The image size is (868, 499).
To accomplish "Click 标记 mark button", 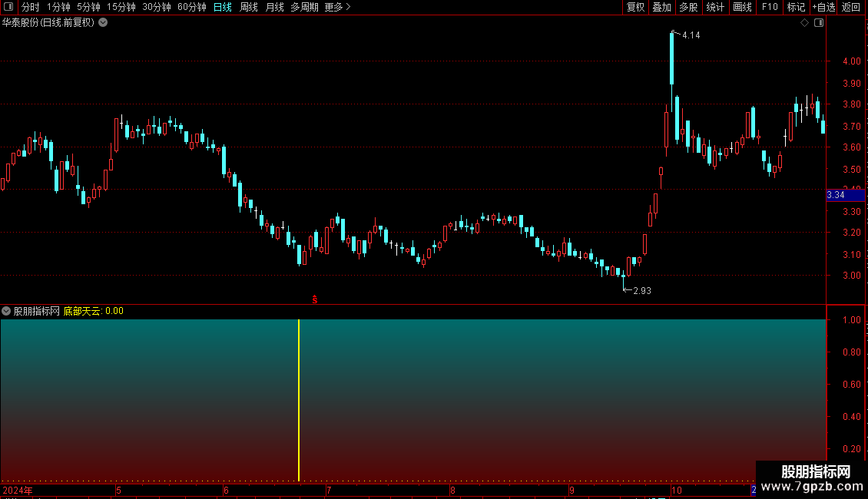I will pos(796,7).
